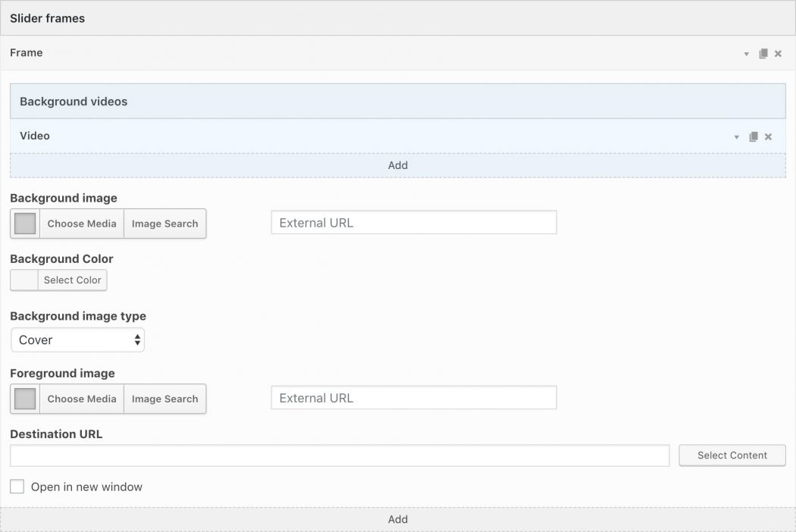Open the Background image type dropdown
The height and width of the screenshot is (532, 796).
click(x=77, y=340)
